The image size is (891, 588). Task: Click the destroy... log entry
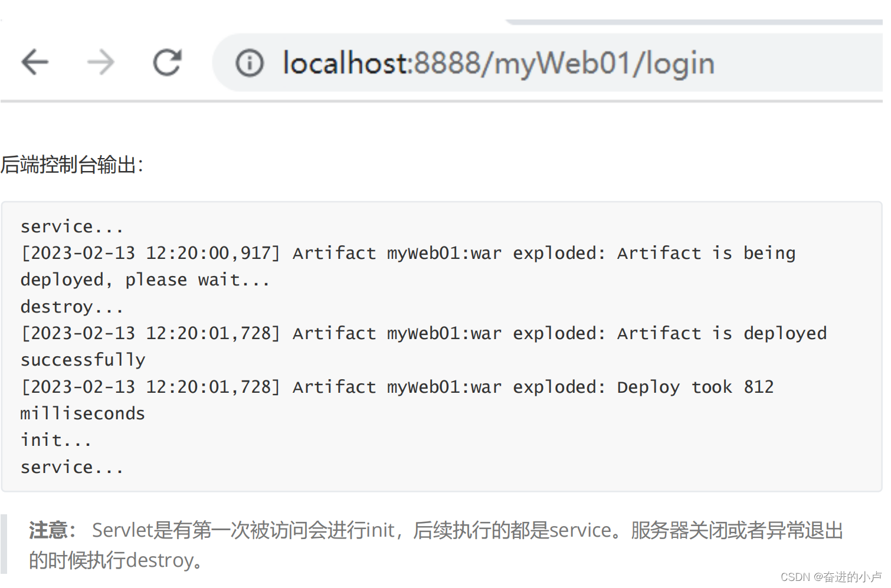[x=71, y=306]
